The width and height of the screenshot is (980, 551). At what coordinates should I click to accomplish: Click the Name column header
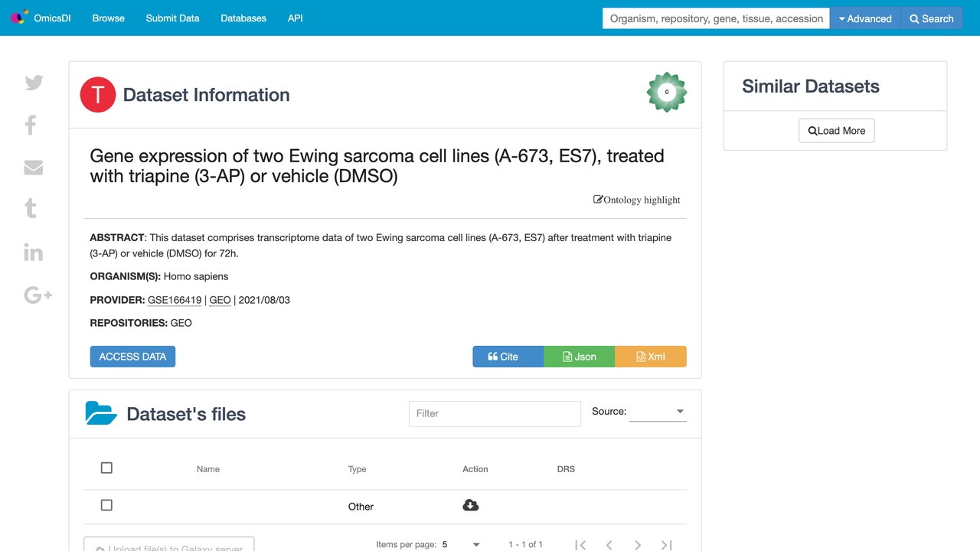tap(208, 469)
